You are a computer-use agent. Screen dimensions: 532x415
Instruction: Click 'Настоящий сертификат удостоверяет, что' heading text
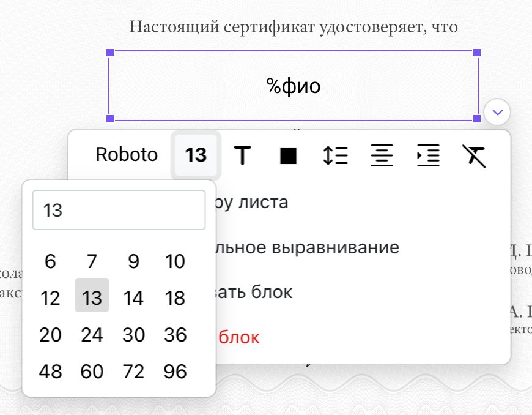294,27
